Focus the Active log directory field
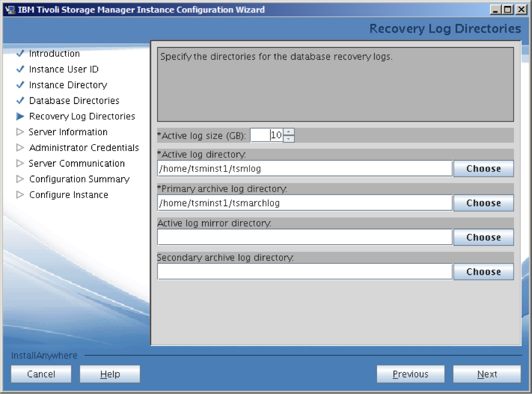 tap(304, 168)
